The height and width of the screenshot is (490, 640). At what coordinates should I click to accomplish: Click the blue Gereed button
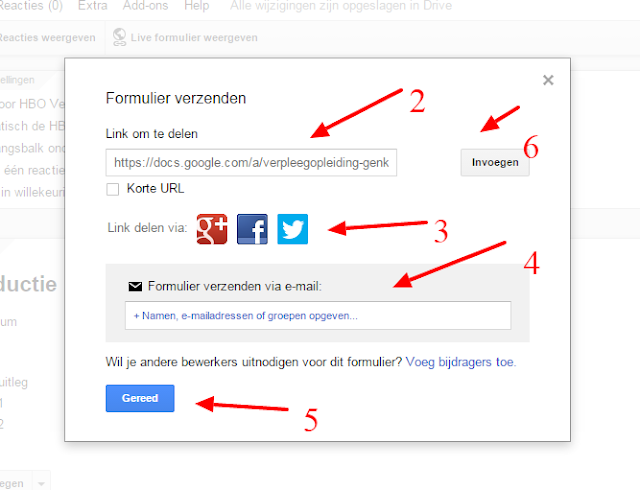coord(140,398)
